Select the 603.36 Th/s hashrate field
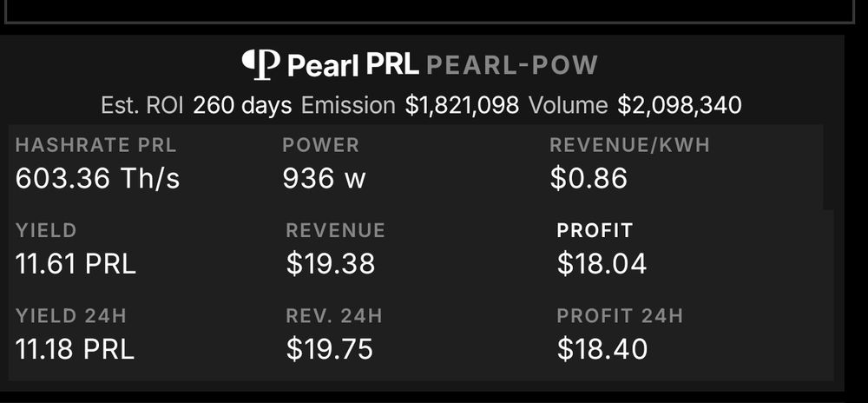Image resolution: width=868 pixels, height=403 pixels. point(97,179)
